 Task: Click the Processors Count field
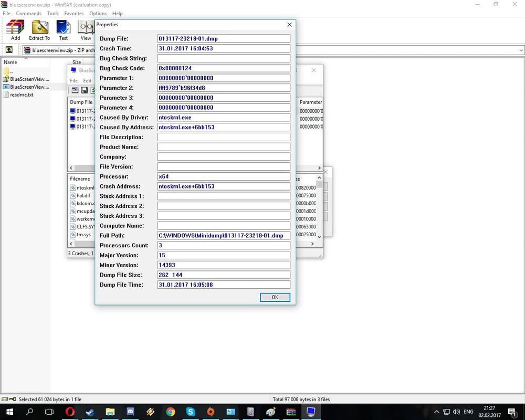(224, 245)
